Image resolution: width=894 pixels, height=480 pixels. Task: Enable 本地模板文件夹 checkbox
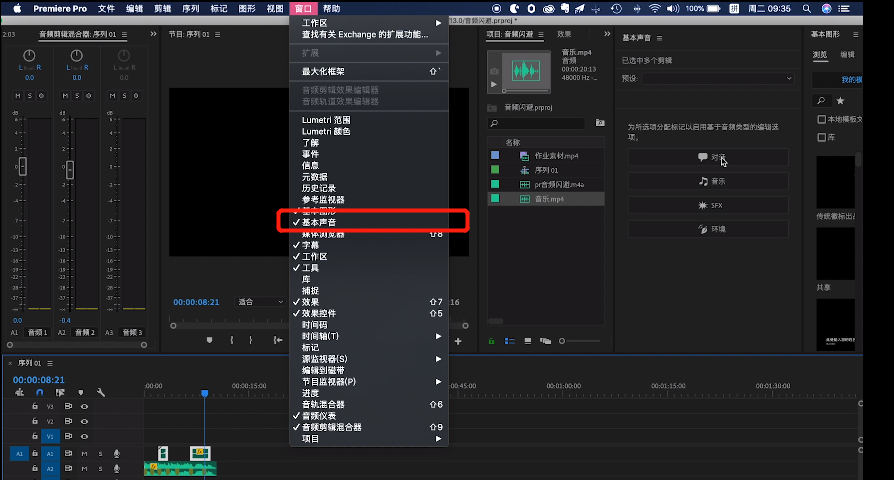[x=822, y=119]
